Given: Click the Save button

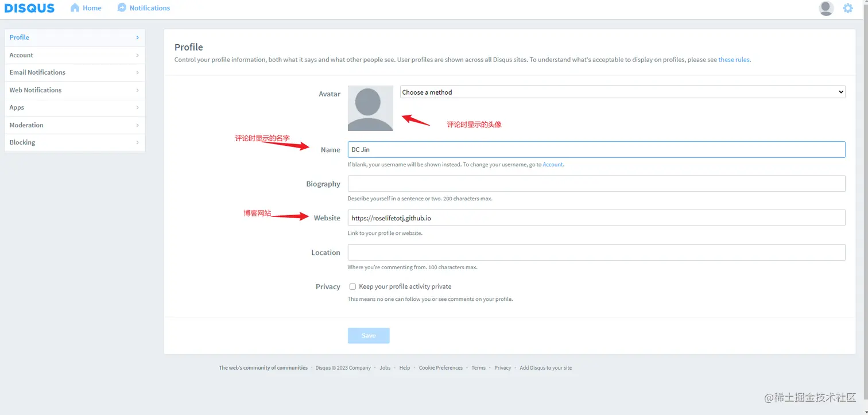Looking at the screenshot, I should tap(368, 335).
